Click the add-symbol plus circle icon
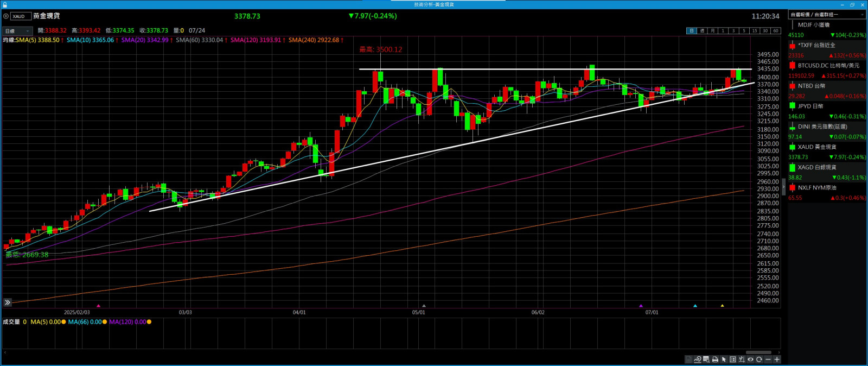 [x=6, y=16]
